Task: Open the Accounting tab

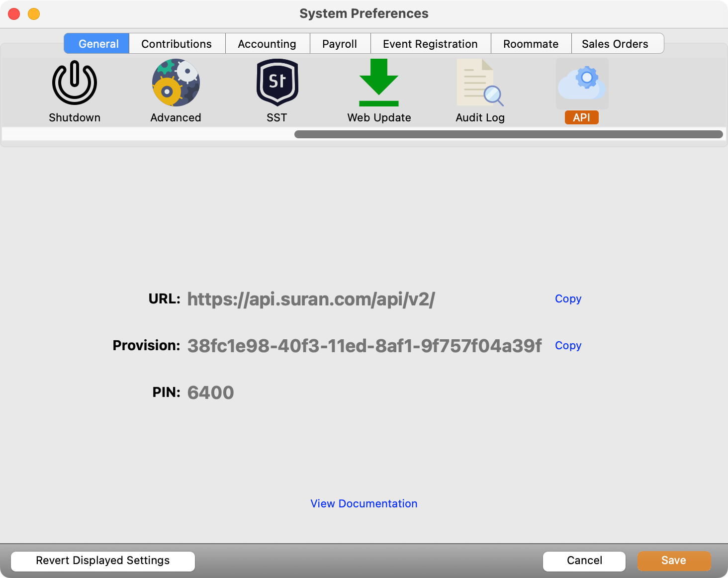Action: pyautogui.click(x=267, y=44)
